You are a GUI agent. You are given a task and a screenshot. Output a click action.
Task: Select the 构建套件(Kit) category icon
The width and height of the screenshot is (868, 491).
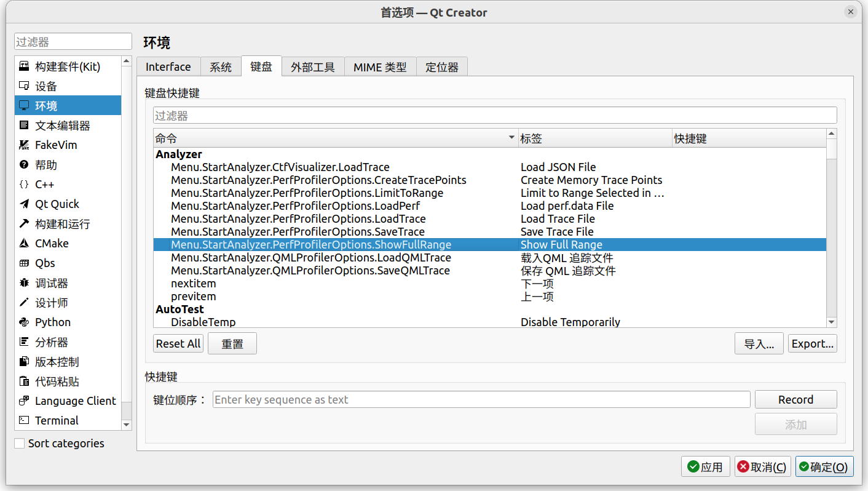click(x=24, y=66)
